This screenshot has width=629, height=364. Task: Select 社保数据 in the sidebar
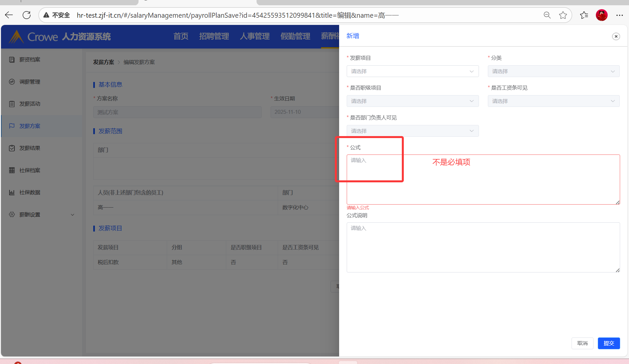30,192
